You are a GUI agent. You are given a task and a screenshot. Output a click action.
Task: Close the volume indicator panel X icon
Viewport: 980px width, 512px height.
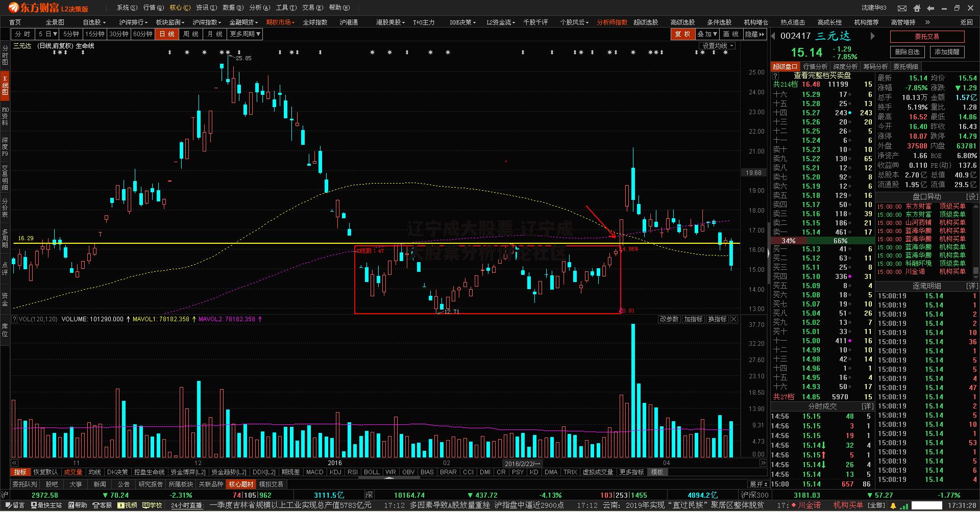(733, 319)
